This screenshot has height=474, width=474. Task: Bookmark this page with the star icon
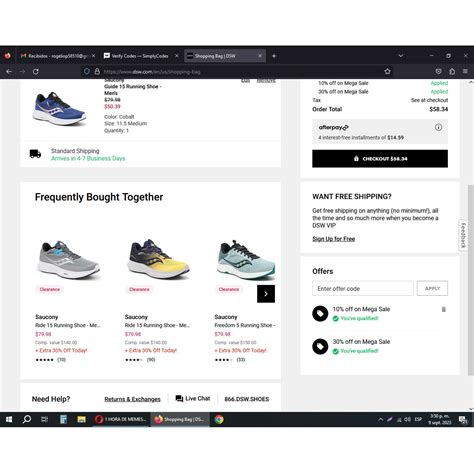(387, 71)
